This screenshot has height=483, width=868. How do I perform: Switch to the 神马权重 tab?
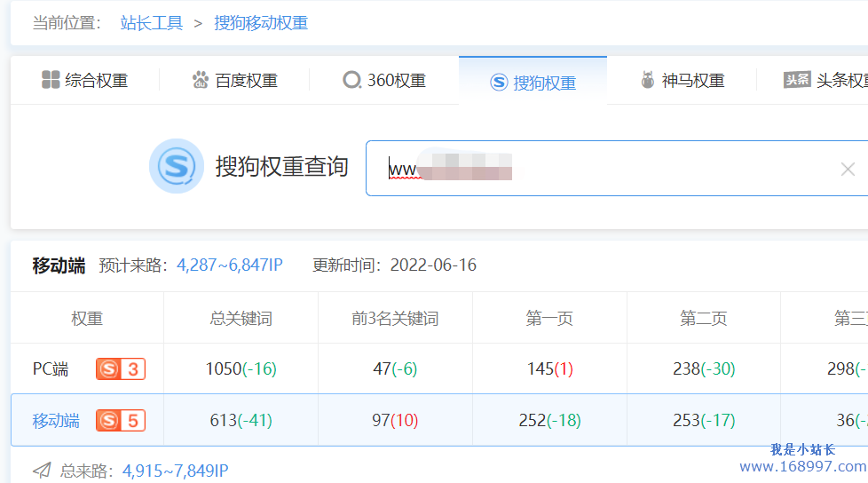pos(682,80)
